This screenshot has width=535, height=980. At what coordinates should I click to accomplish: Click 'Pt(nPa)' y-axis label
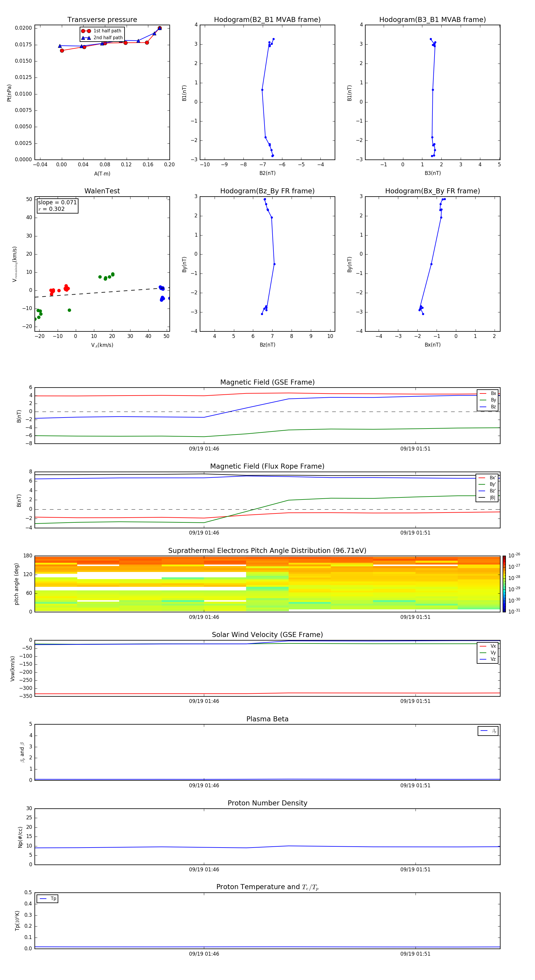(x=9, y=93)
